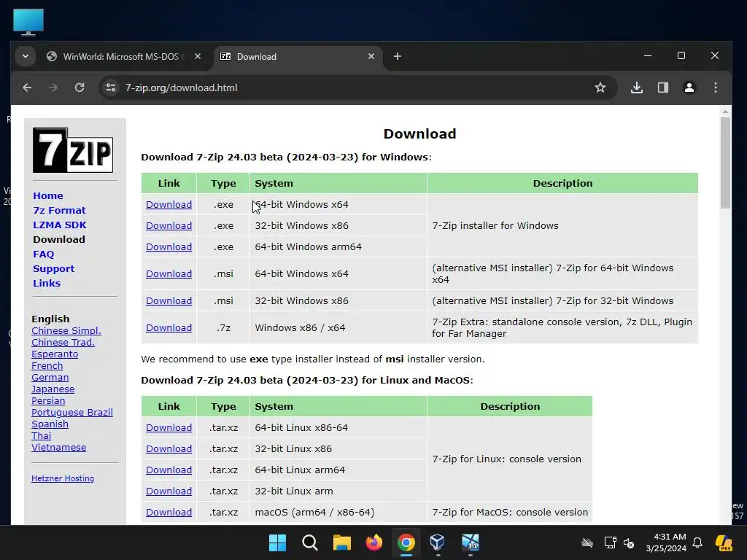Image resolution: width=747 pixels, height=560 pixels.
Task: Download tar.xz for 64-bit Linux x86-64
Action: tap(169, 427)
